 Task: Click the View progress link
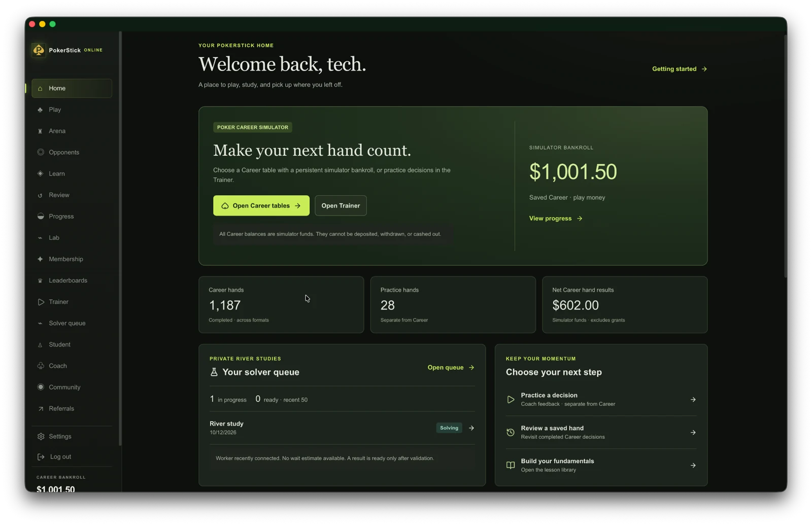tap(556, 219)
